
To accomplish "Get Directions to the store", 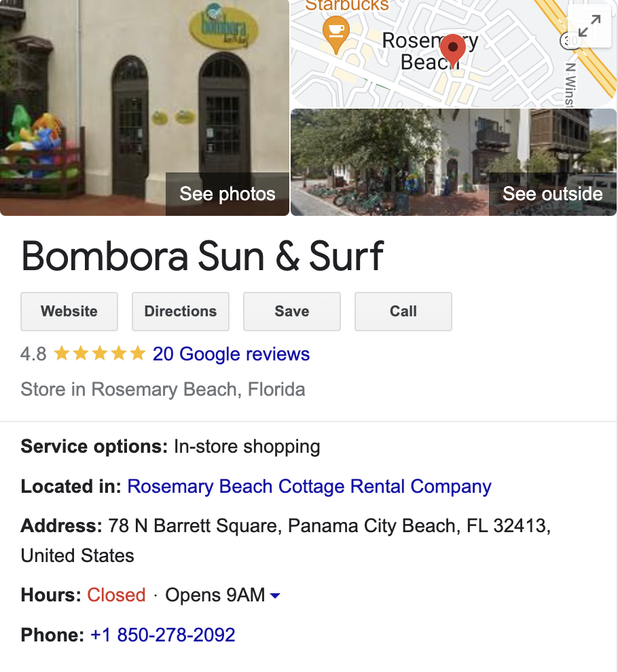I will click(181, 312).
